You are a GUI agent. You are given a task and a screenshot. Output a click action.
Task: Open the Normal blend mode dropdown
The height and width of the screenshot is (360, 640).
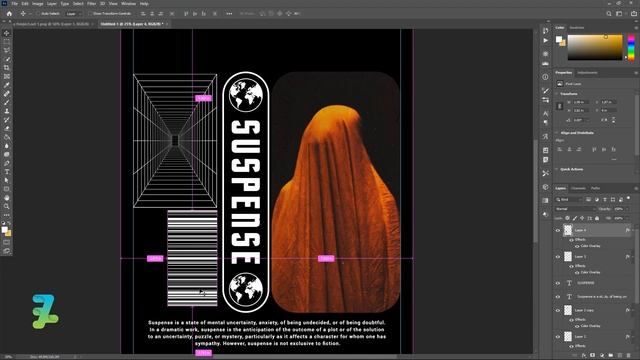tap(576, 209)
